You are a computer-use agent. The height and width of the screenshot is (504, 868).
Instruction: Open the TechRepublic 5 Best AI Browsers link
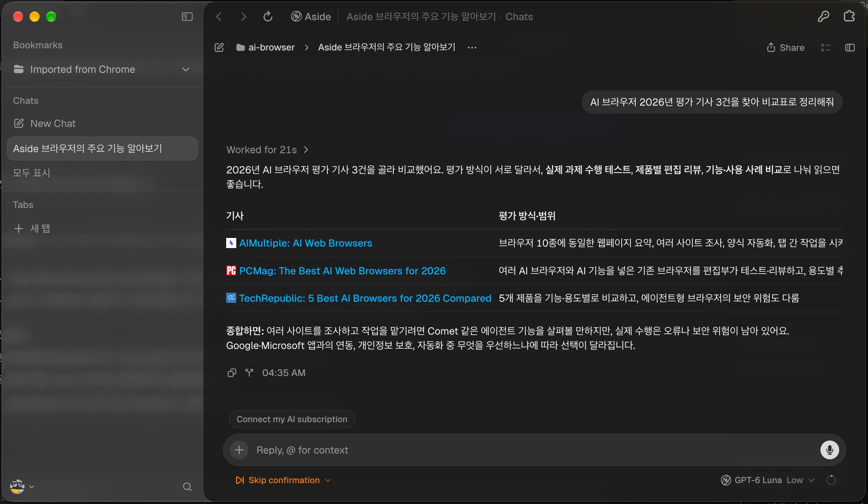(365, 298)
